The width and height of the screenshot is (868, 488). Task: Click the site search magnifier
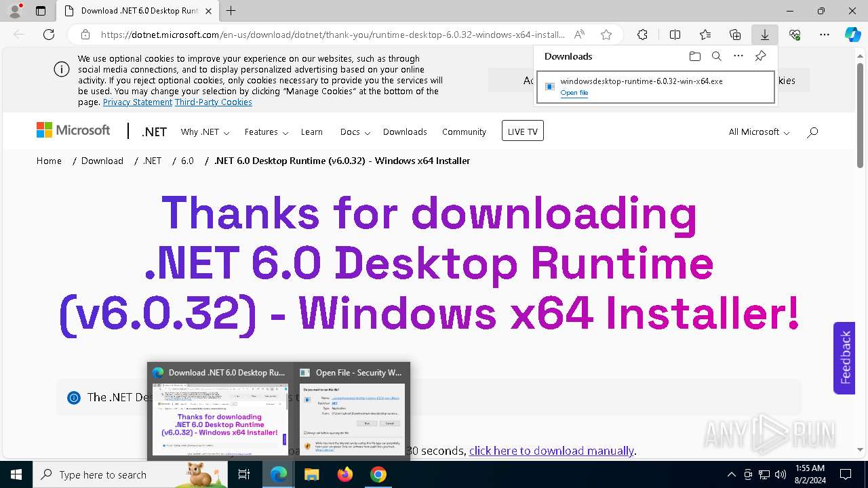pyautogui.click(x=812, y=132)
